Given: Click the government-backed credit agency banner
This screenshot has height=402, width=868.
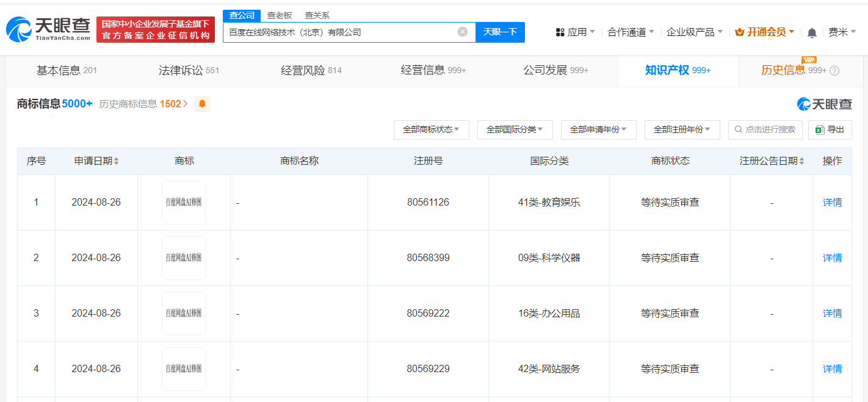Looking at the screenshot, I should pos(156,29).
